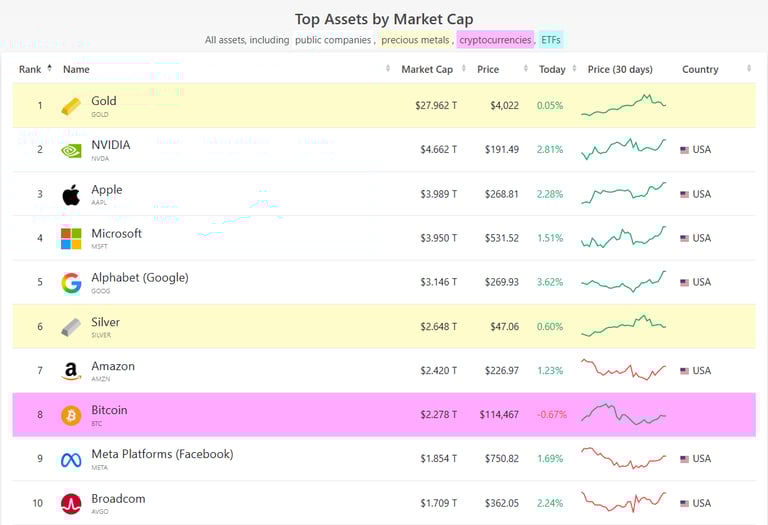Open the Bitcoin asset page
Screen dimensions: 768x525
coord(109,410)
